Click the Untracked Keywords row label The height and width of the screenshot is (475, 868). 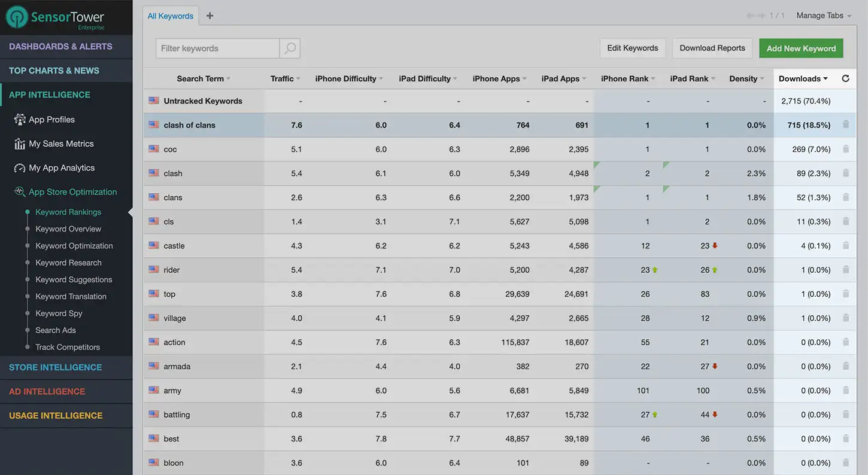203,101
